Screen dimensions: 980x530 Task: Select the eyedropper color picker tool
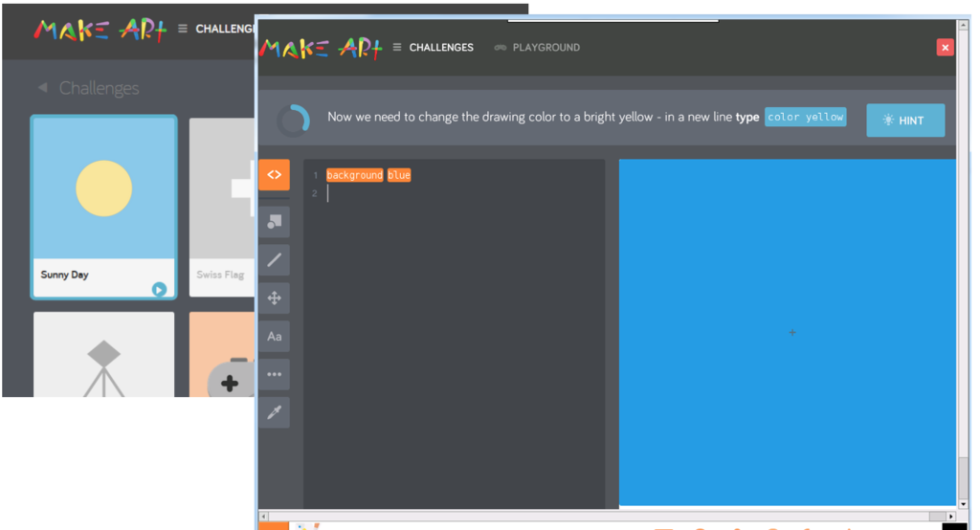275,412
